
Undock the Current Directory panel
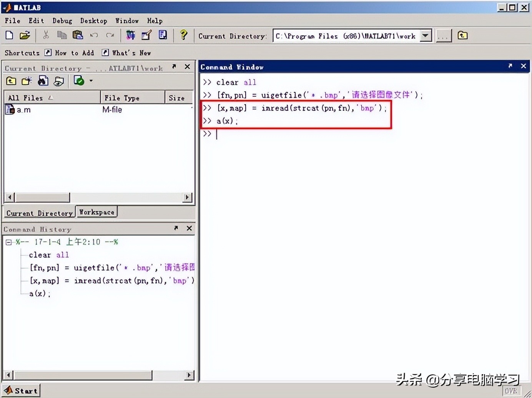click(x=174, y=67)
